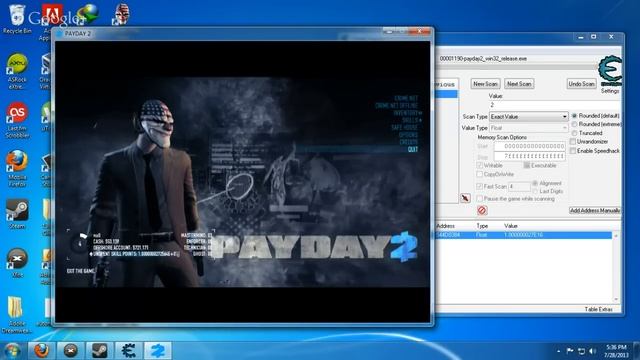Screen dimensions: 640x360
Task: Click the Fast Scan alignment value field
Action: pos(519,187)
